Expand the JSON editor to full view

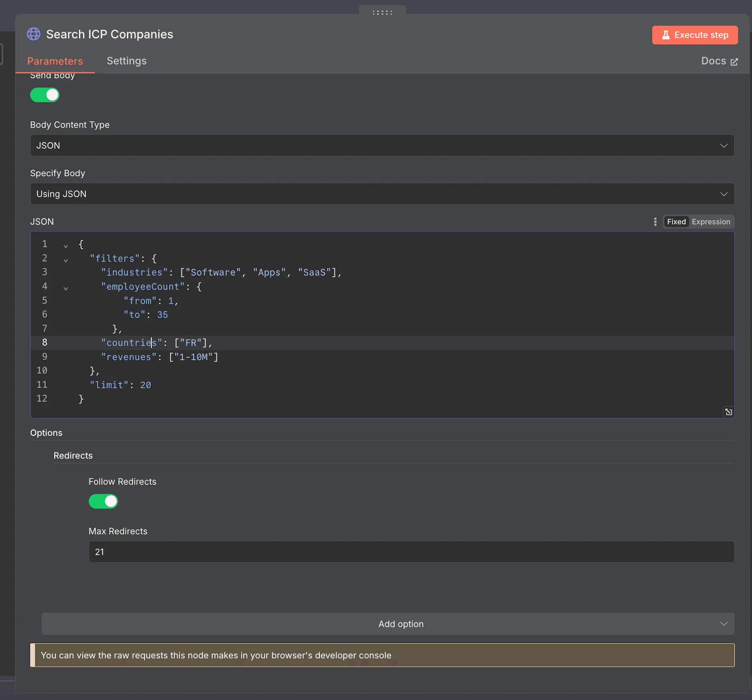point(728,412)
